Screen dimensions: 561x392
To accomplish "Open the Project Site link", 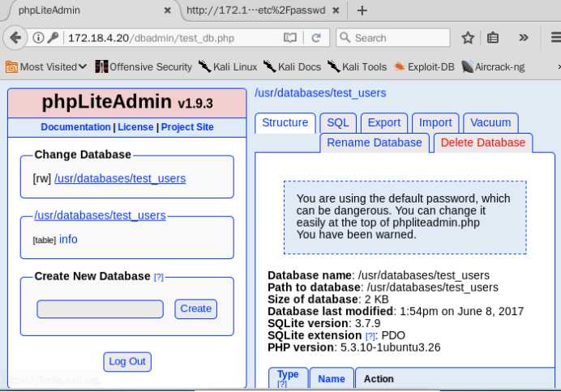I will coord(187,127).
